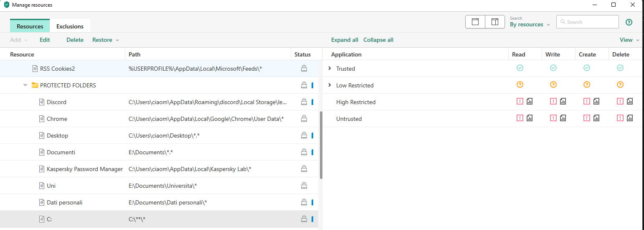Click High Restricted Write log icon
Image resolution: width=644 pixels, height=230 pixels.
coord(563,101)
